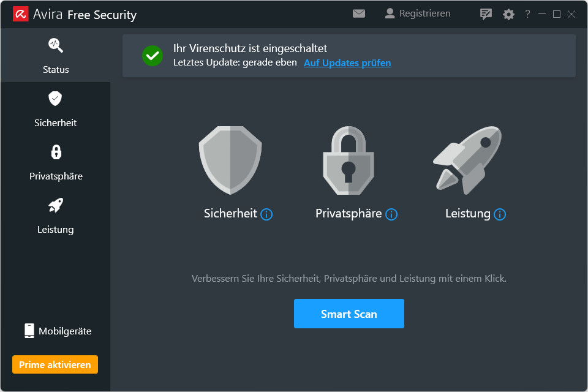Start a Smart Scan

point(349,313)
